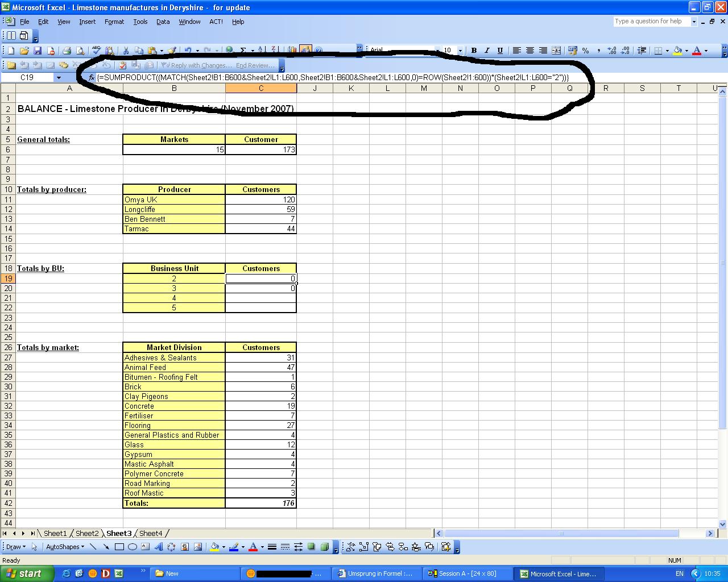Click the Undo arrow icon
Screen dimensions: 728x582
click(188, 51)
